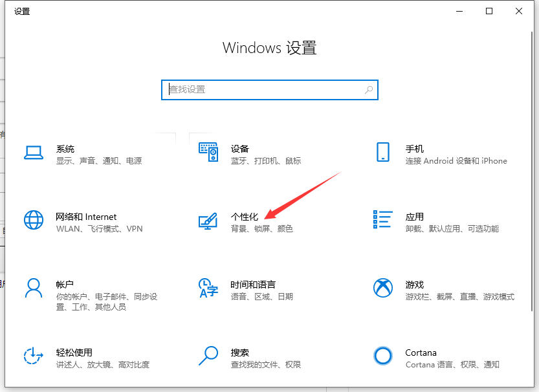Click the Phone icon
The height and width of the screenshot is (392, 539).
pos(382,152)
